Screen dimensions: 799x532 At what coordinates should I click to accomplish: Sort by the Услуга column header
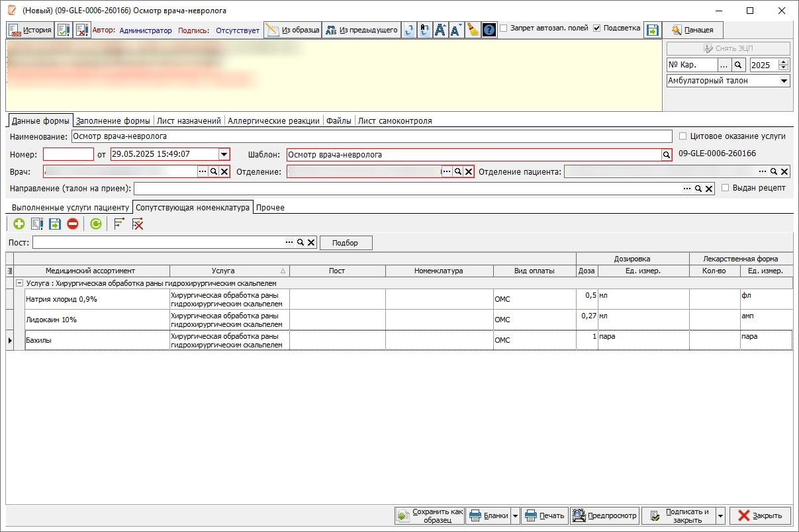[x=229, y=271]
